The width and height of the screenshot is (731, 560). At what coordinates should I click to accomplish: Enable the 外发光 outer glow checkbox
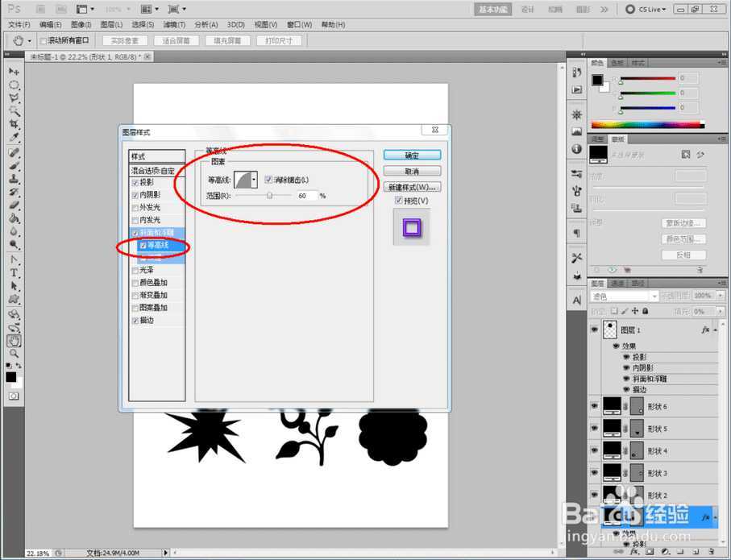(135, 207)
